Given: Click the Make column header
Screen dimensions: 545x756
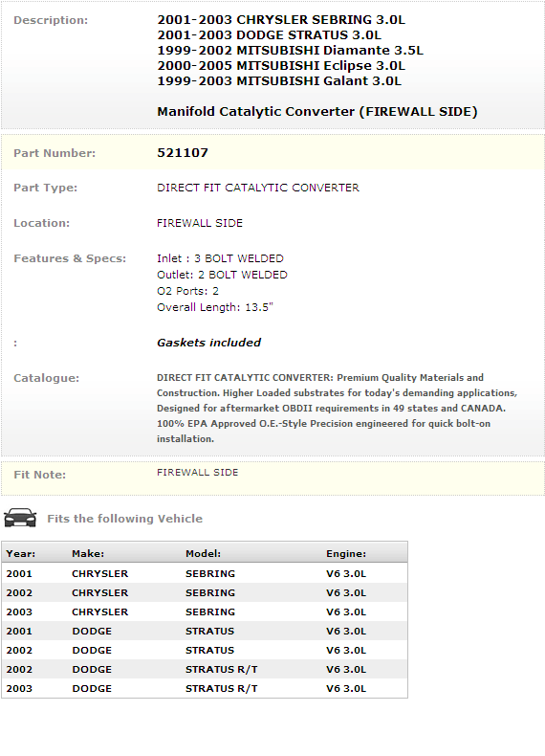Looking at the screenshot, I should click(x=88, y=553).
